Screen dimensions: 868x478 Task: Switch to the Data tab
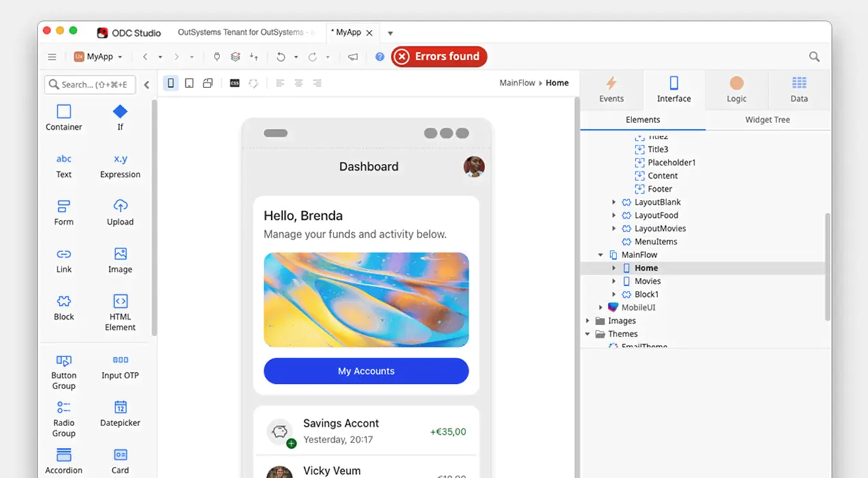[x=798, y=89]
